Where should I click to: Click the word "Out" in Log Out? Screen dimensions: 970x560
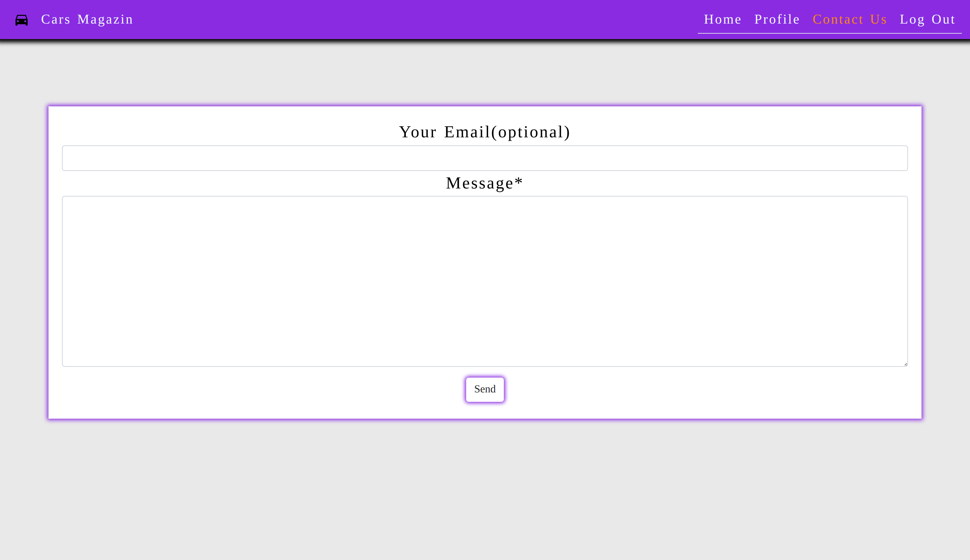click(943, 19)
